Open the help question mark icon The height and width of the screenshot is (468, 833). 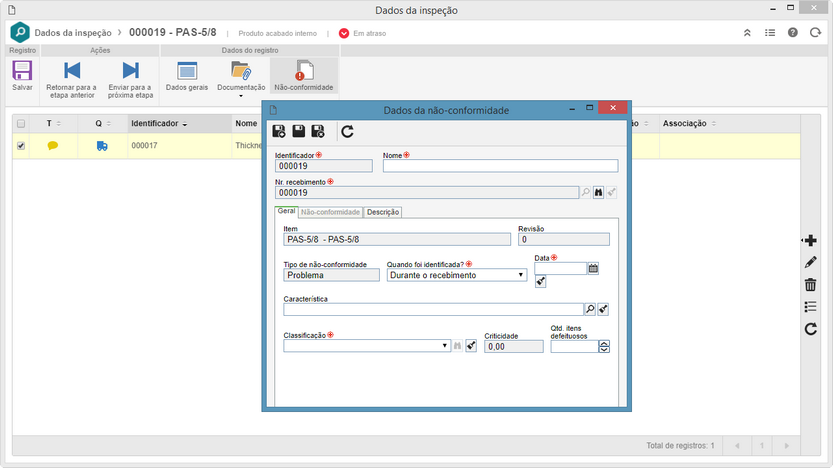tap(793, 33)
